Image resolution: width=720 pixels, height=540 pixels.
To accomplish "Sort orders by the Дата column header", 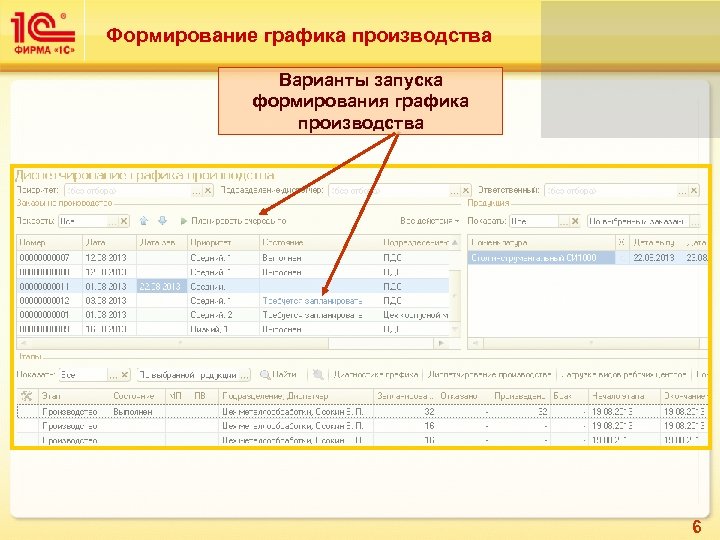I will [x=109, y=242].
